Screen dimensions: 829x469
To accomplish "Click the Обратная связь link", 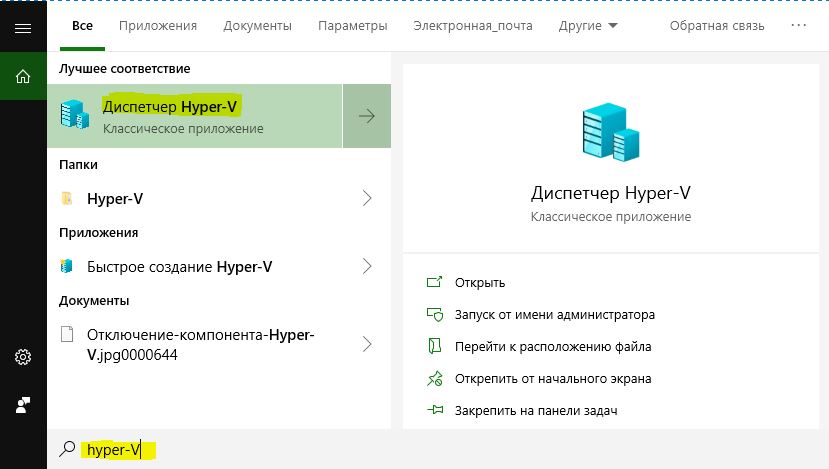I will (x=717, y=26).
